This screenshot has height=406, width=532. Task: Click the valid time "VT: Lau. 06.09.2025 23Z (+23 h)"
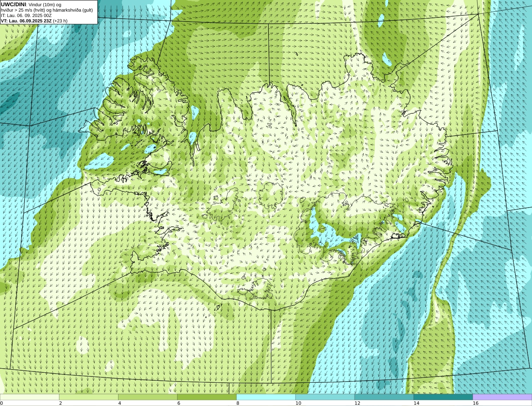34,21
